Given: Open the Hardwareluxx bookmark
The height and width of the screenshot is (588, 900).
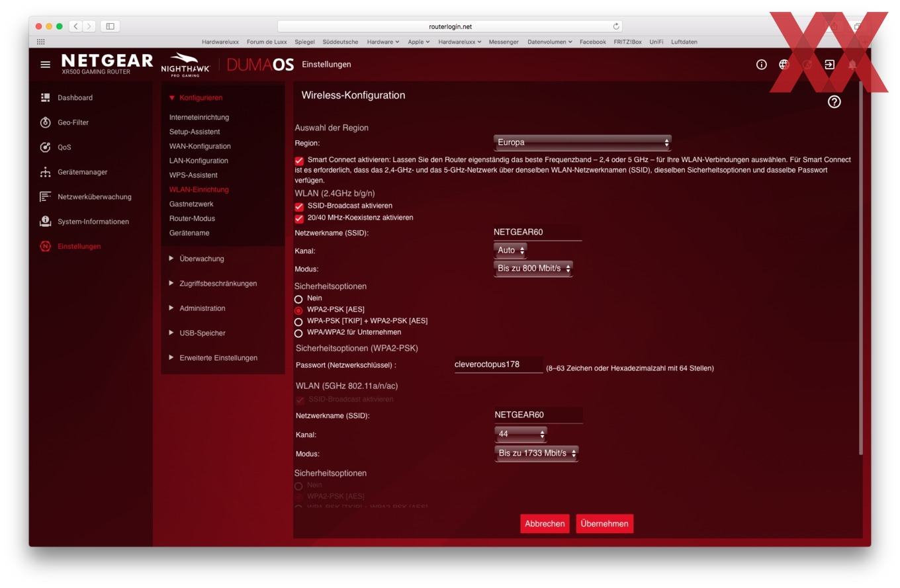Looking at the screenshot, I should [x=220, y=42].
